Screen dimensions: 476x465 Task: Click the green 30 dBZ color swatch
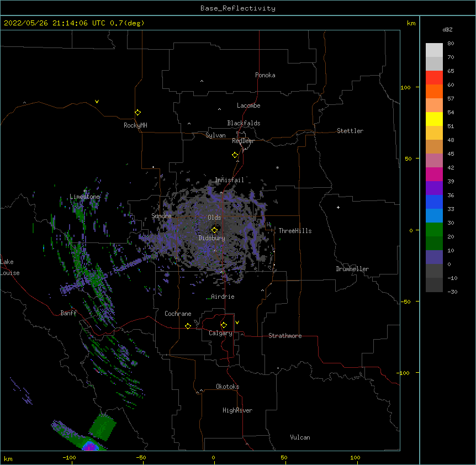(x=434, y=230)
